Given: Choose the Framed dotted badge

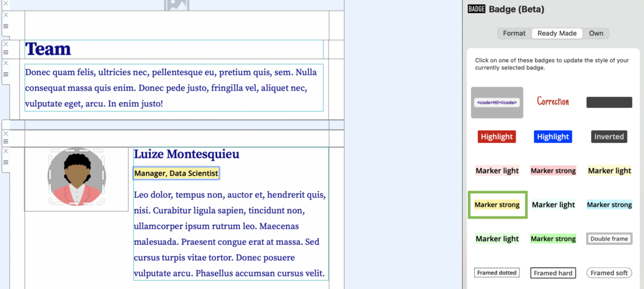Looking at the screenshot, I should tap(497, 273).
